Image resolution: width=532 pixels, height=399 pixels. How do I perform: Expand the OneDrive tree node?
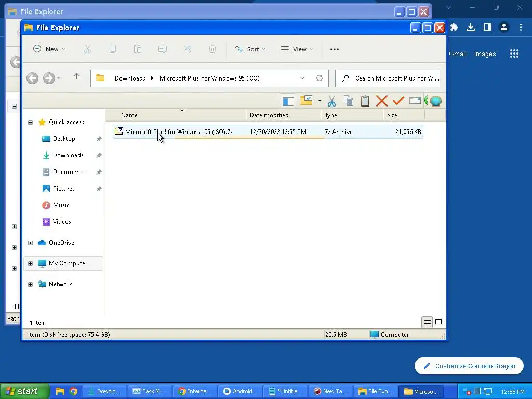pos(30,243)
